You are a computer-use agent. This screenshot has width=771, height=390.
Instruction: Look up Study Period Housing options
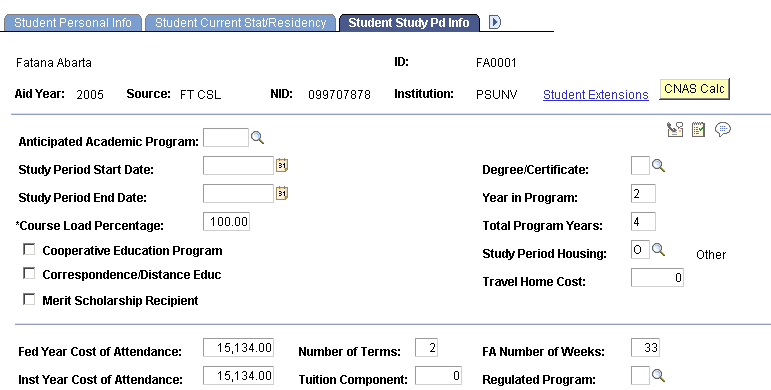[x=658, y=250]
